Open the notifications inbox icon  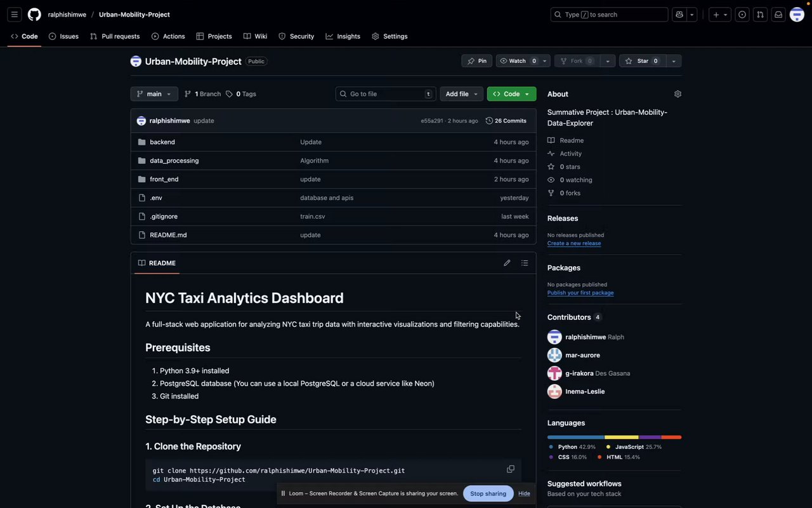pyautogui.click(x=778, y=15)
